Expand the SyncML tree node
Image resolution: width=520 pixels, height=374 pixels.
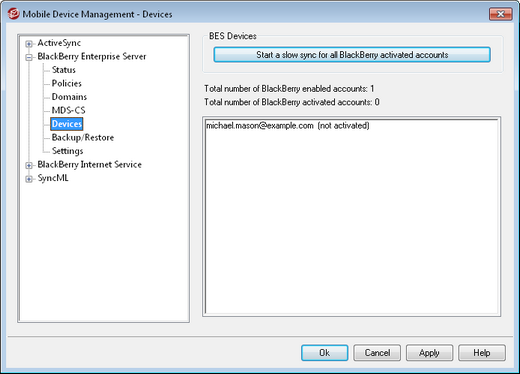pos(29,179)
